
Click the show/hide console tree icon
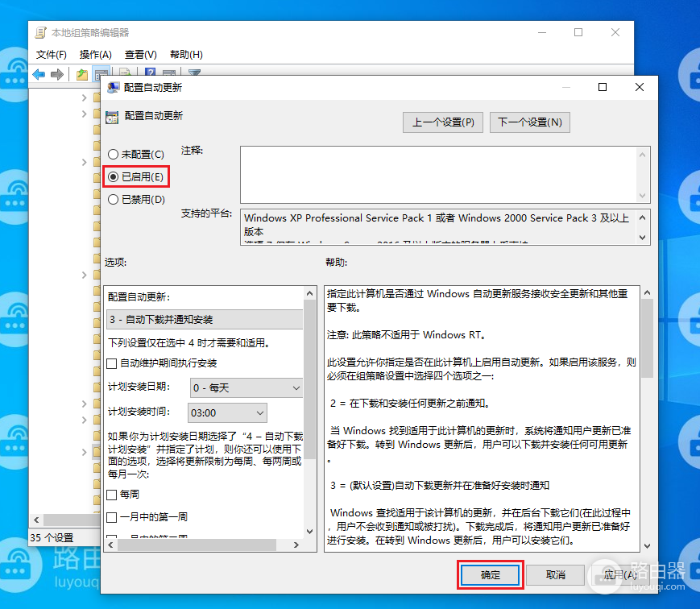point(101,75)
